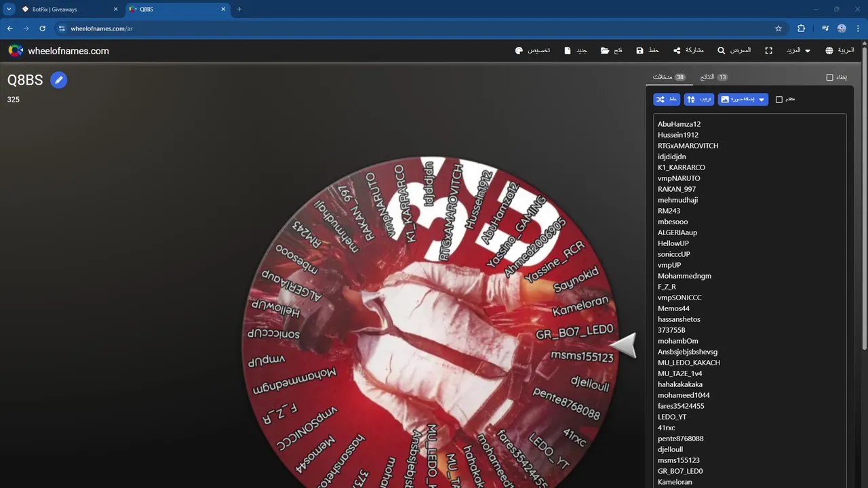Click the Memos44 entry in list

[674, 308]
